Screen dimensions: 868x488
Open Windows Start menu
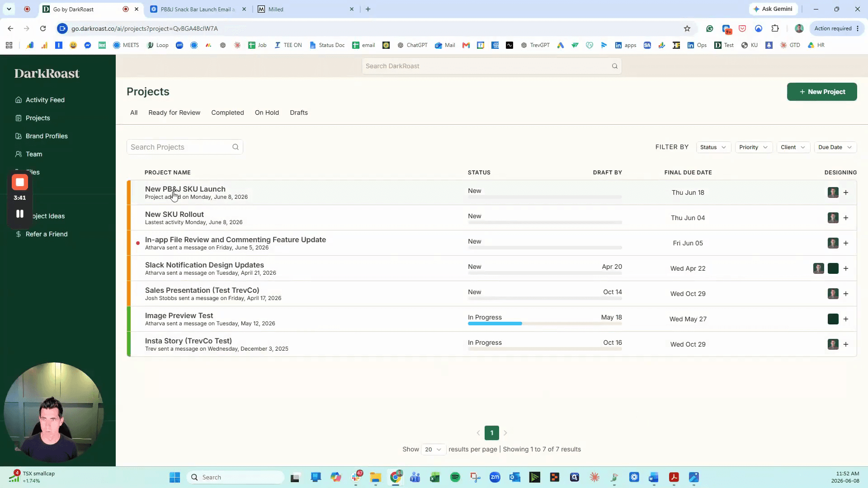[x=175, y=477]
